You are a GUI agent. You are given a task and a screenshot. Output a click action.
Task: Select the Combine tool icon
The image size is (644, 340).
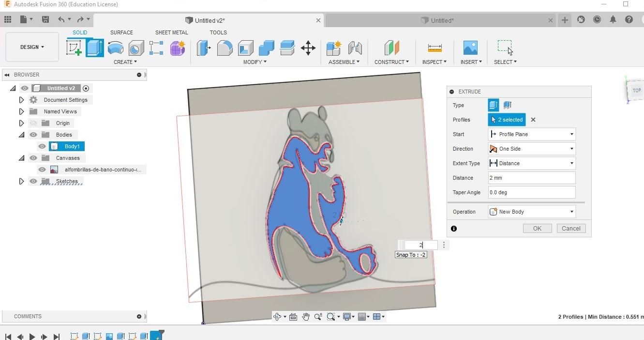[266, 48]
